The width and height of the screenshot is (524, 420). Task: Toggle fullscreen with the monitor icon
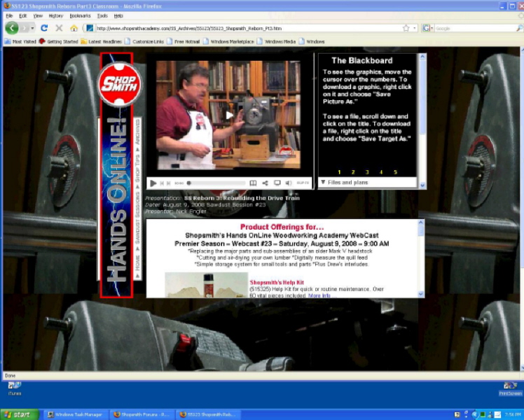click(x=277, y=183)
